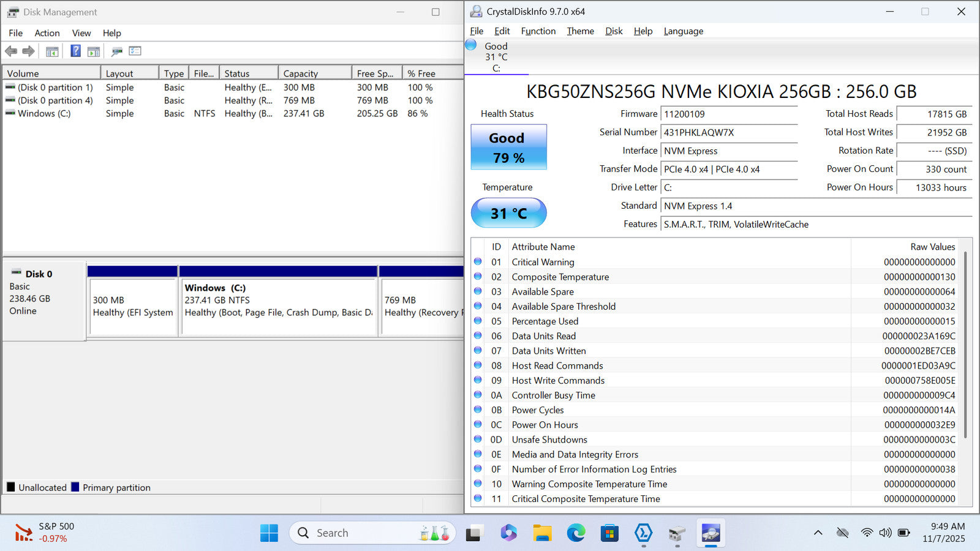Expand hidden system tray icons chevron

click(x=818, y=533)
